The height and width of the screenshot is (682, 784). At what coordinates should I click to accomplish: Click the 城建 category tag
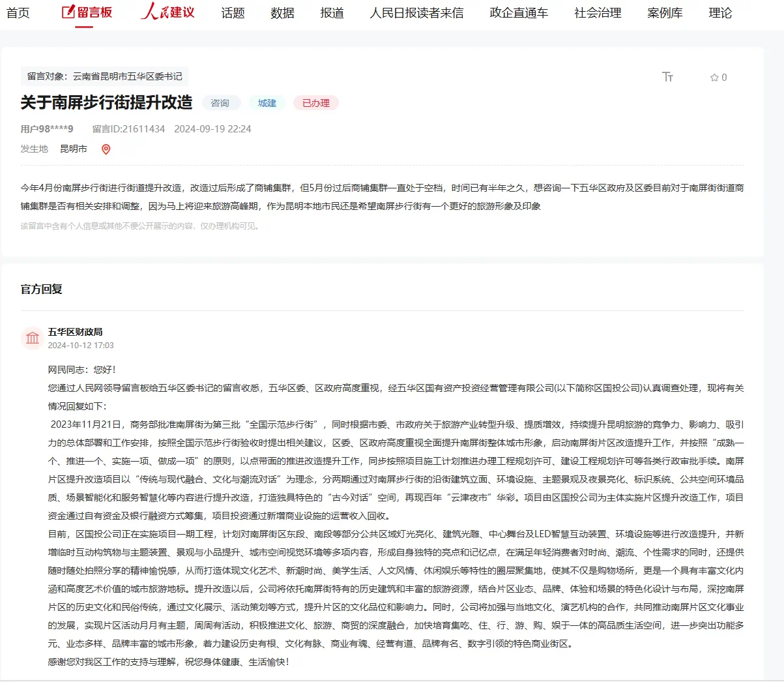[267, 103]
